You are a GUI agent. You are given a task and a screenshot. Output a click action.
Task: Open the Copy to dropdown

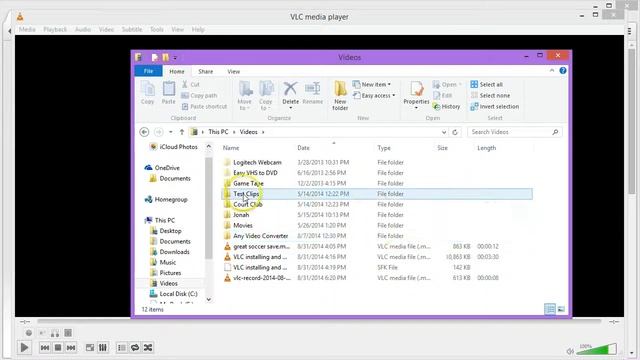266,96
